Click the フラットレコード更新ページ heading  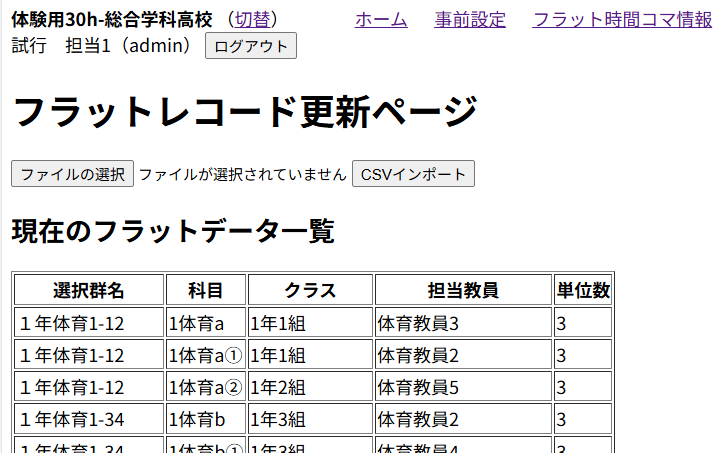[x=245, y=112]
